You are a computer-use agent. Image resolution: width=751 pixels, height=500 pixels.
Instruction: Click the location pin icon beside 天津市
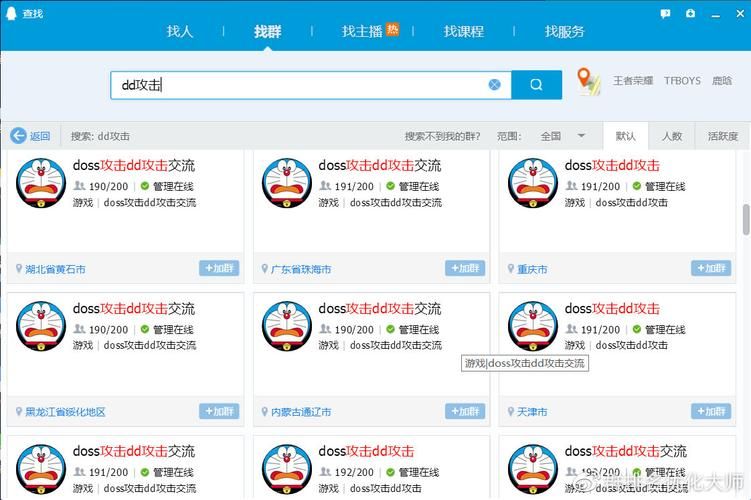(x=511, y=411)
